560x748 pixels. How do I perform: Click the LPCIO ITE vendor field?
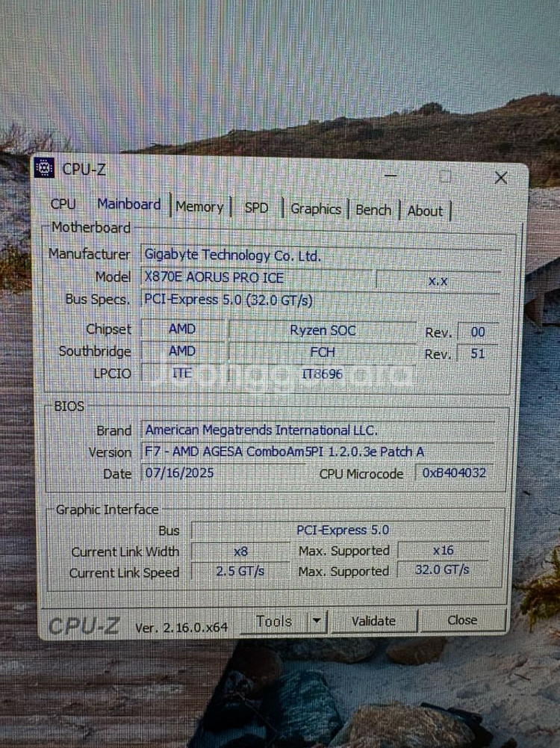182,373
